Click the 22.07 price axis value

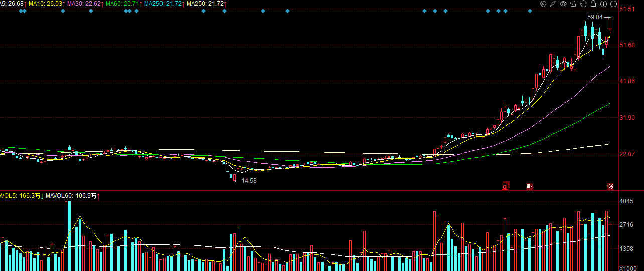(x=627, y=154)
